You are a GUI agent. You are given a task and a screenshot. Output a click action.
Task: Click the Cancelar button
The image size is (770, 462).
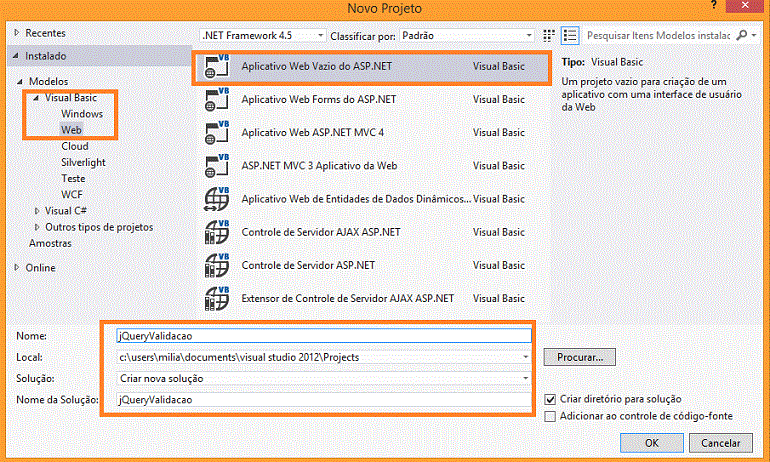point(720,443)
